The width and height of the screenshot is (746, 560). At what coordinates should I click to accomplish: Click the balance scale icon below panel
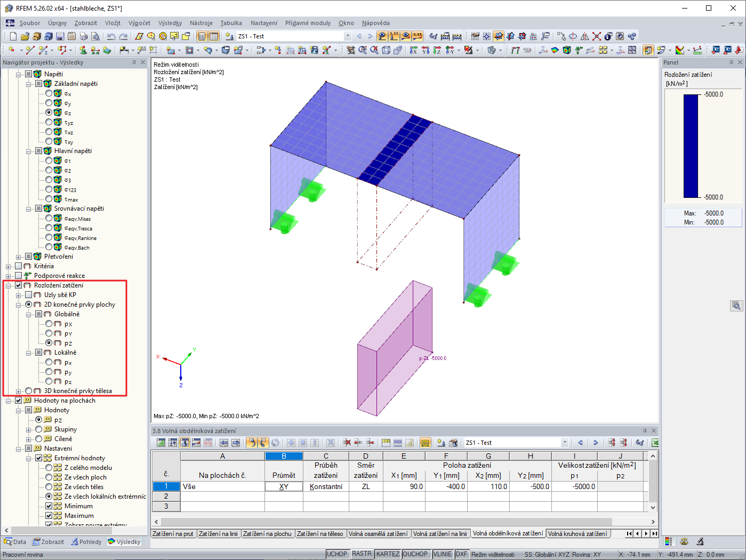684,542
